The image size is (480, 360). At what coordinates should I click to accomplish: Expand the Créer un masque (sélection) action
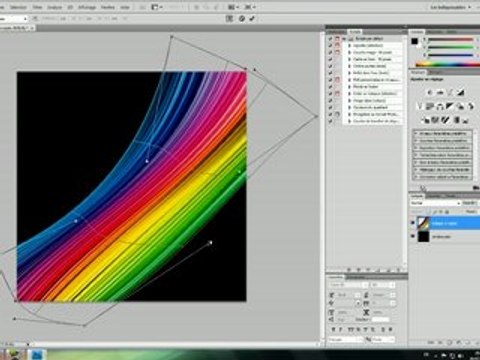click(349, 93)
